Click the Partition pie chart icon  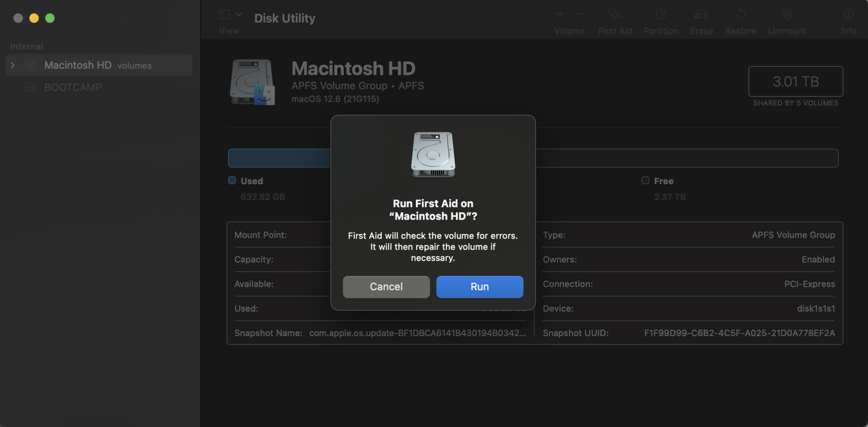tap(661, 14)
